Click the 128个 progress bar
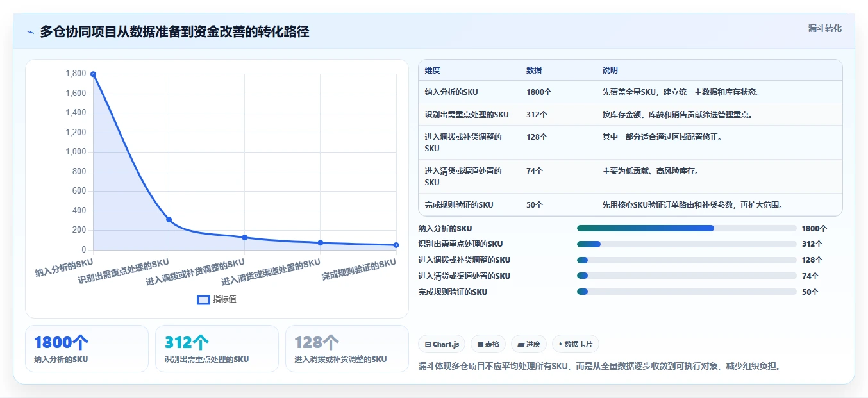 (x=687, y=260)
